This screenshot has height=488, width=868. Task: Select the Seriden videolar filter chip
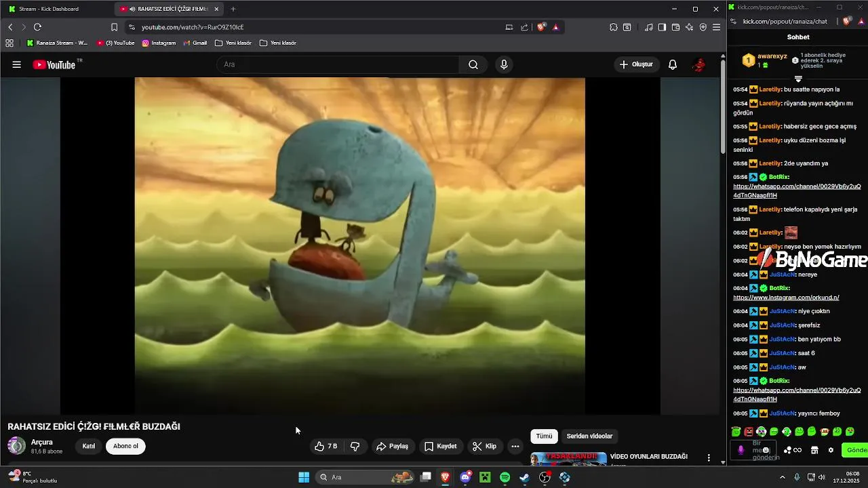pos(589,436)
